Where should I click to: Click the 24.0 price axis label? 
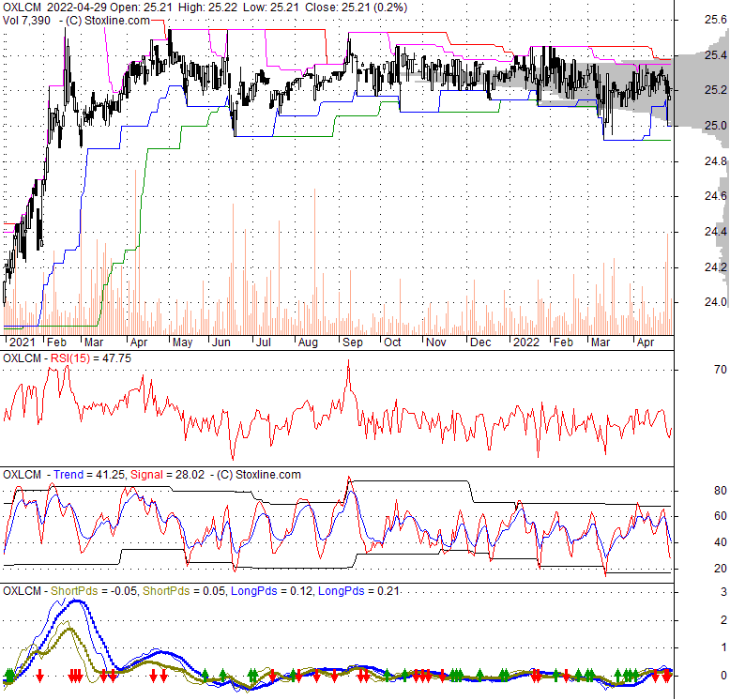pos(715,302)
